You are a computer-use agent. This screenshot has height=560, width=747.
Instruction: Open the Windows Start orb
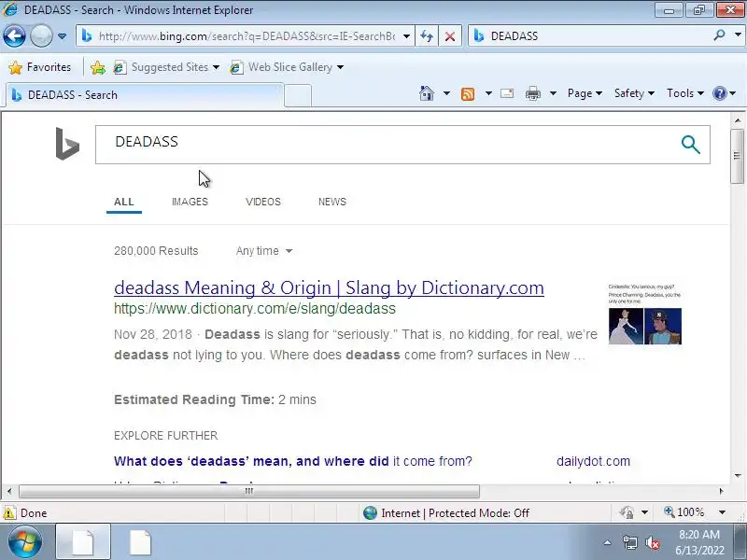(24, 542)
